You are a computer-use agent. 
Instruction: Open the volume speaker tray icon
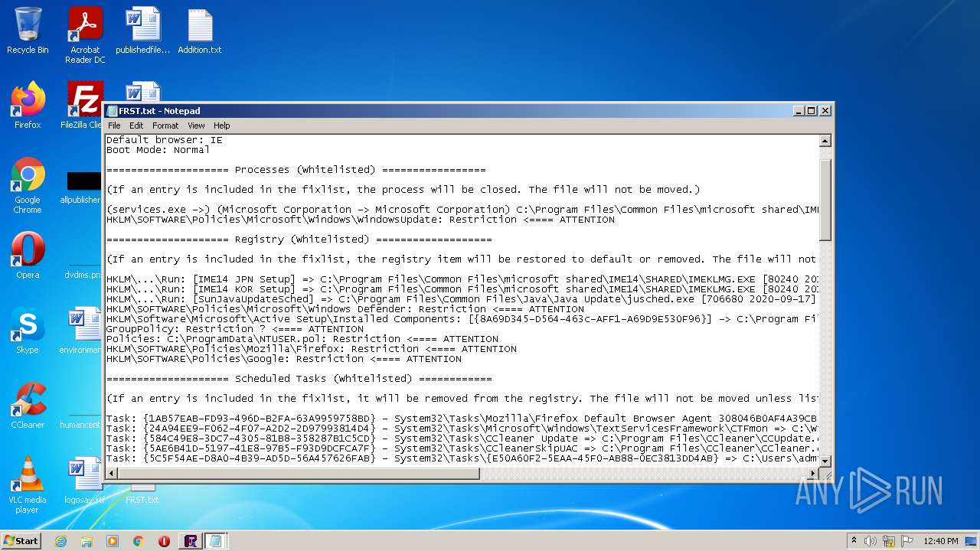871,541
